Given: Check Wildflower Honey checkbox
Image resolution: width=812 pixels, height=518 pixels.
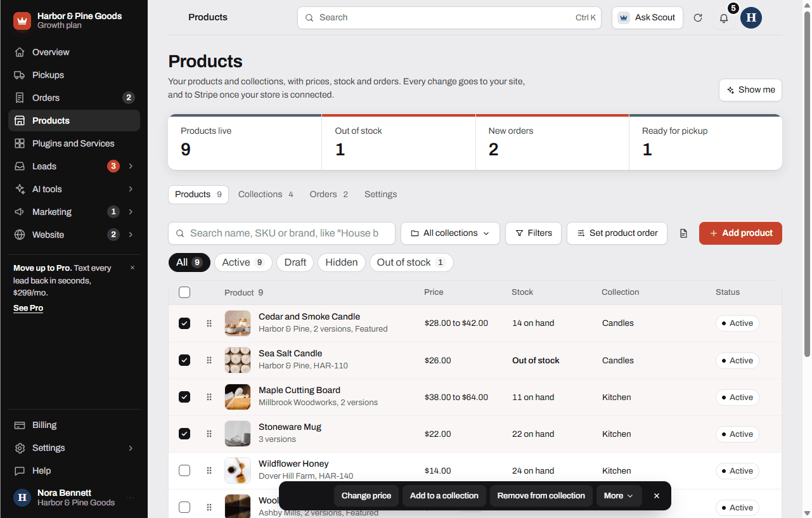Looking at the screenshot, I should point(184,470).
